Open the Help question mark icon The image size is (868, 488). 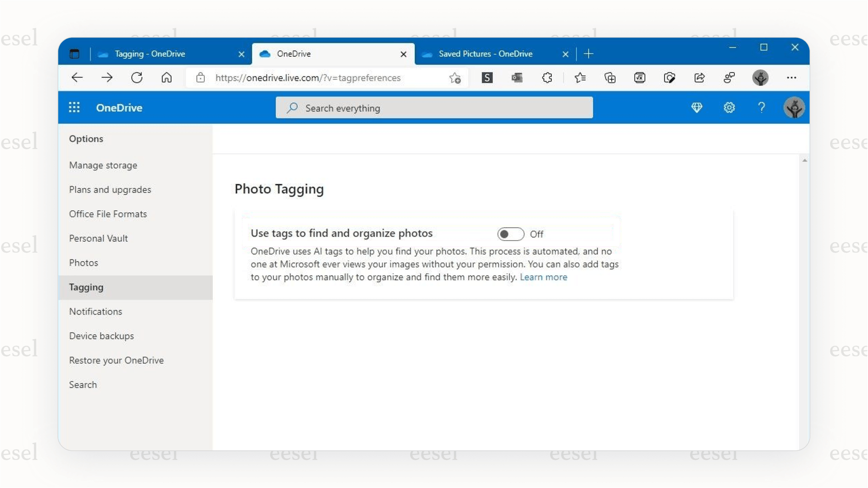(x=761, y=107)
